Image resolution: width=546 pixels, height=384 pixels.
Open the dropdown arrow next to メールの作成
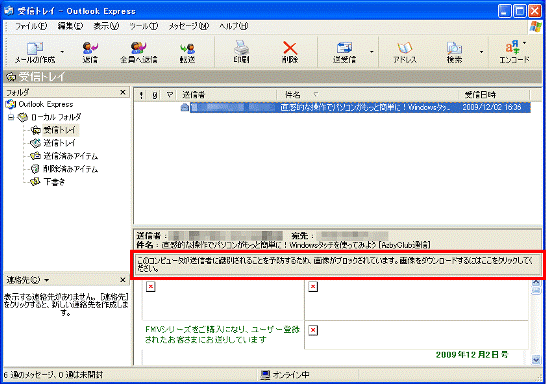coord(62,52)
